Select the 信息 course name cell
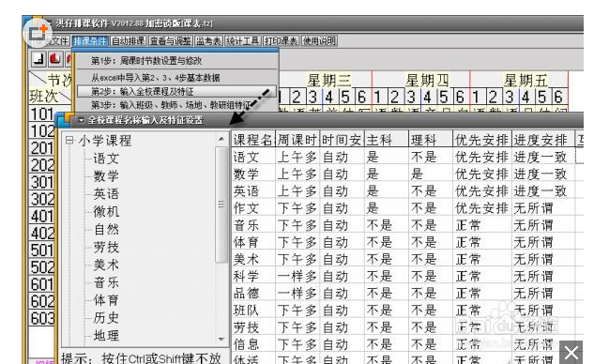 pos(253,344)
